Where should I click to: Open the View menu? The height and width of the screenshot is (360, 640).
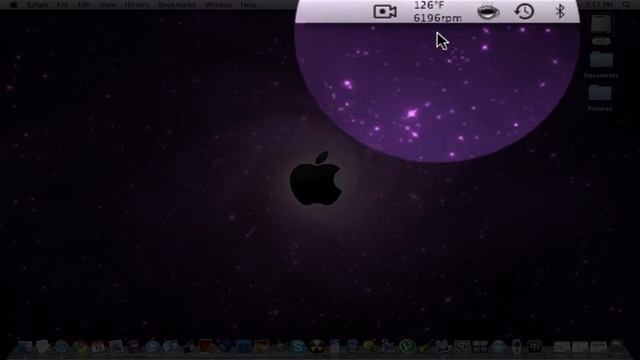108,5
